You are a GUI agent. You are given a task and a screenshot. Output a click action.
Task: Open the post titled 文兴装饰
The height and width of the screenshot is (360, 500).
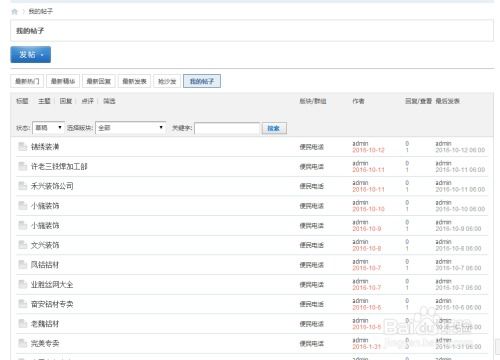click(x=45, y=245)
